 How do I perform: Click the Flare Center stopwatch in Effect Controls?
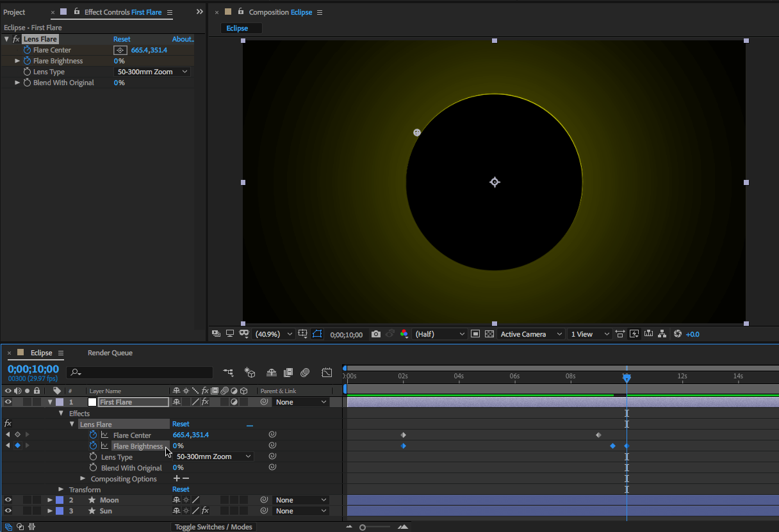pos(27,50)
